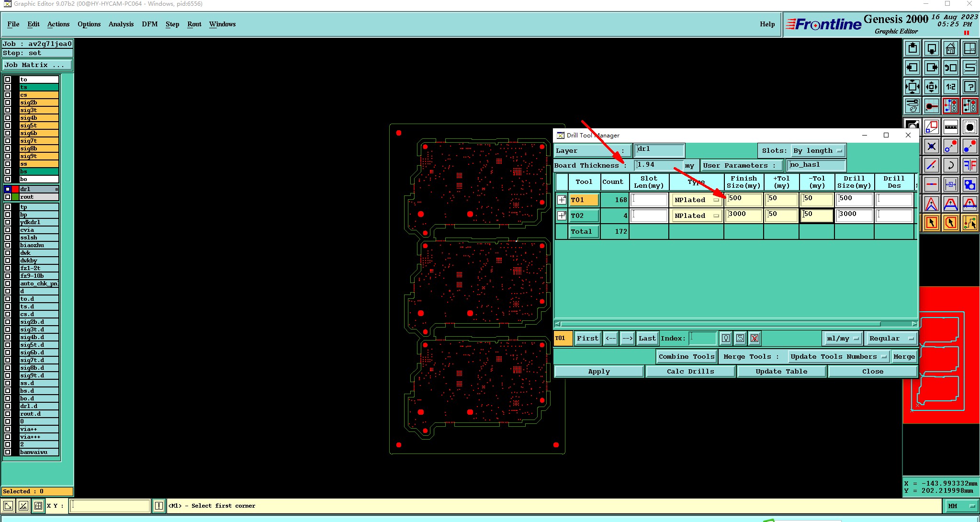Screen dimensions: 980x522
Task: Open the Rout menu
Action: point(194,24)
